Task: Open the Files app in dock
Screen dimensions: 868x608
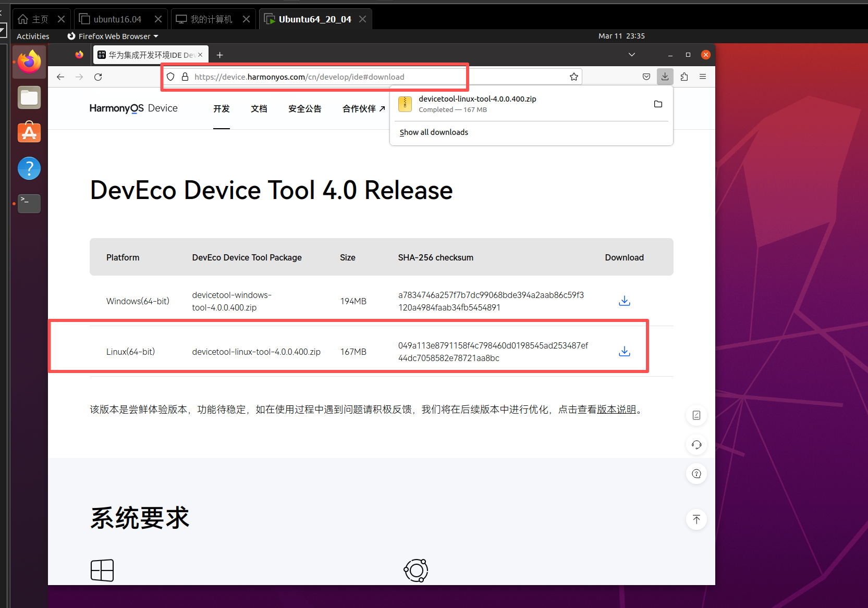Action: (x=29, y=97)
